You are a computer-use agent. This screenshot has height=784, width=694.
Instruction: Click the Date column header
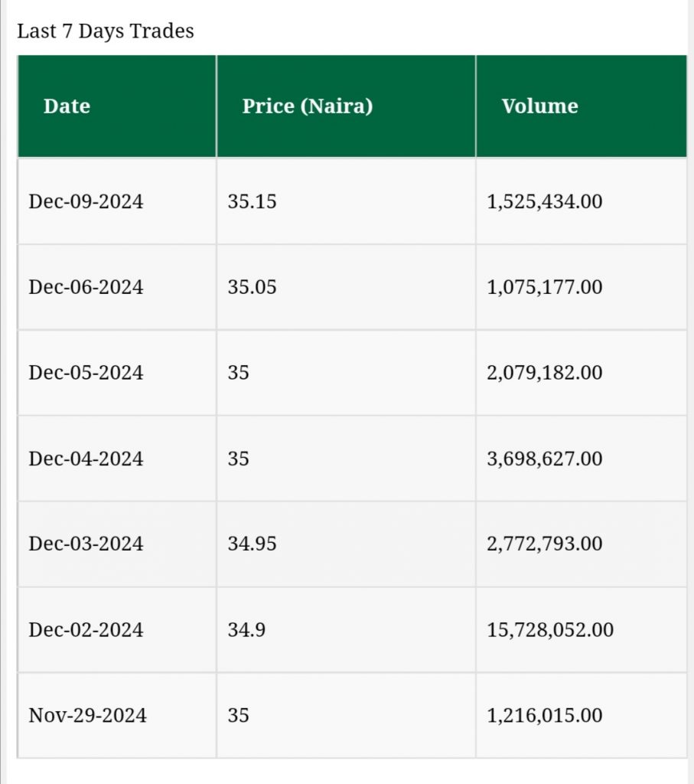[67, 106]
